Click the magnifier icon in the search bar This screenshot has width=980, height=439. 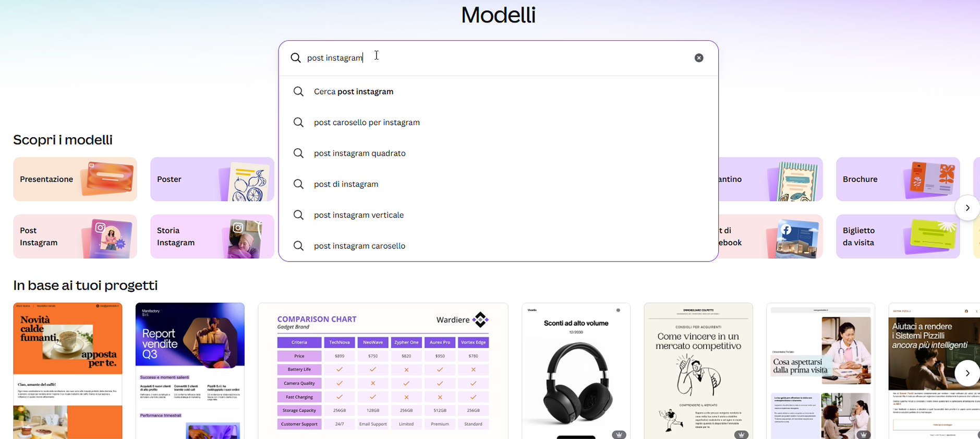point(296,58)
